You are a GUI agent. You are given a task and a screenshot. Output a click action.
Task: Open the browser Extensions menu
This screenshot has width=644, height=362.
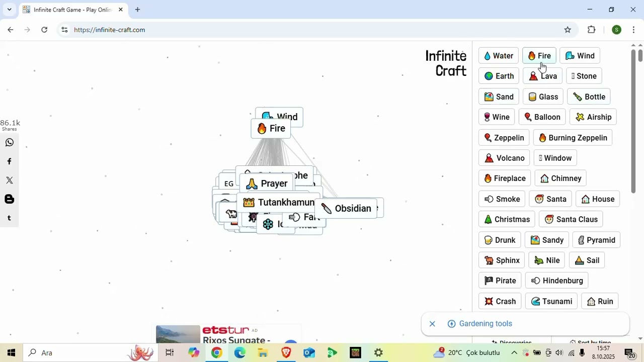[592, 30]
